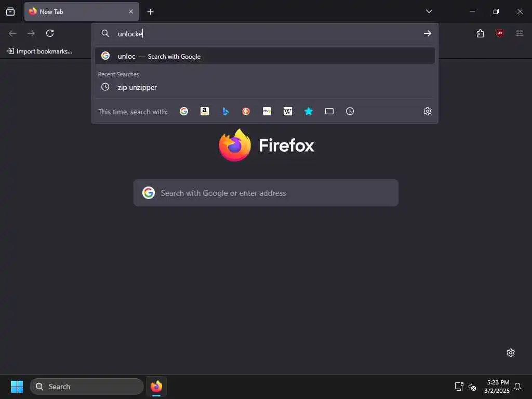Expand the list all tabs chevron
This screenshot has height=399, width=532.
[429, 11]
